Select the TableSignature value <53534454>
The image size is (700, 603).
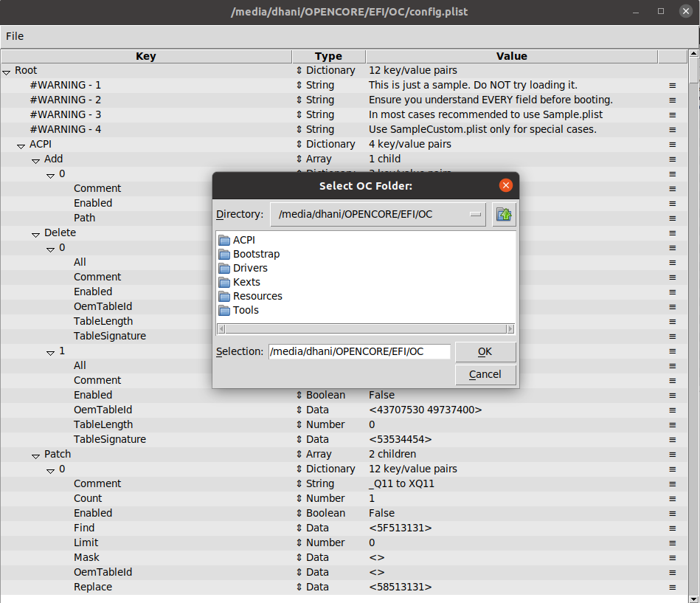401,440
